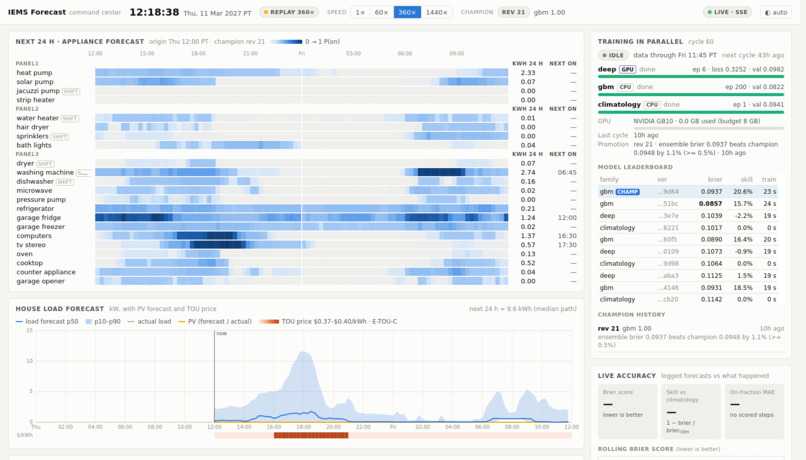Click the REPLAY 360× status pill
Image resolution: width=806 pixels, height=460 pixels.
[x=289, y=12]
